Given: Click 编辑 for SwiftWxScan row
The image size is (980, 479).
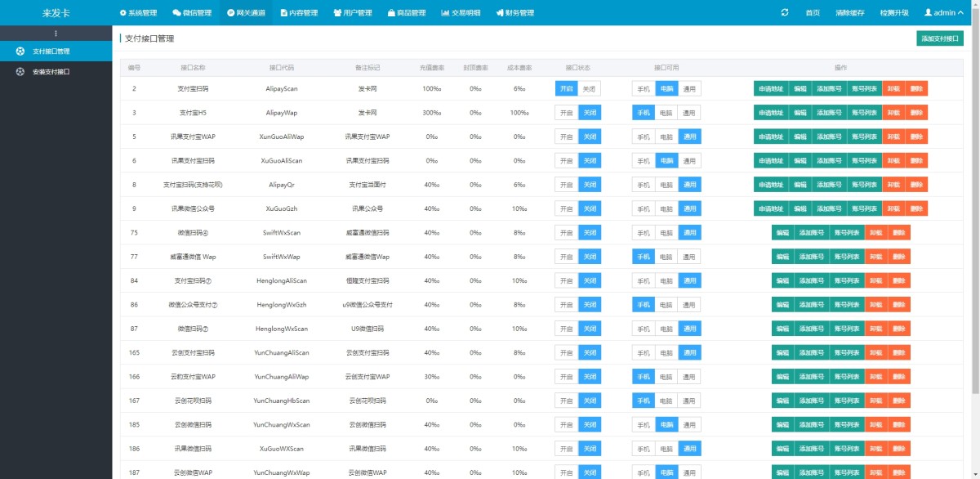Looking at the screenshot, I should 782,233.
